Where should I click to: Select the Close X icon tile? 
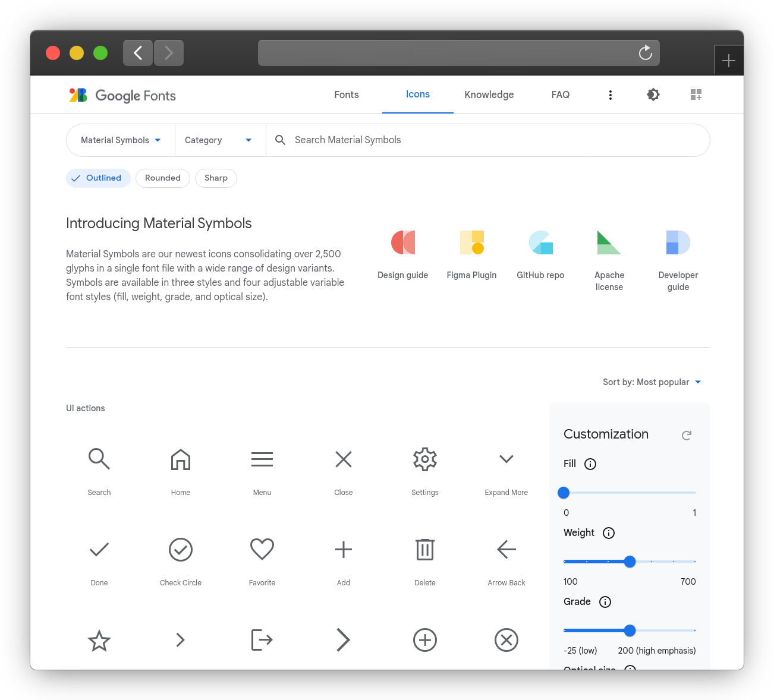pos(344,471)
